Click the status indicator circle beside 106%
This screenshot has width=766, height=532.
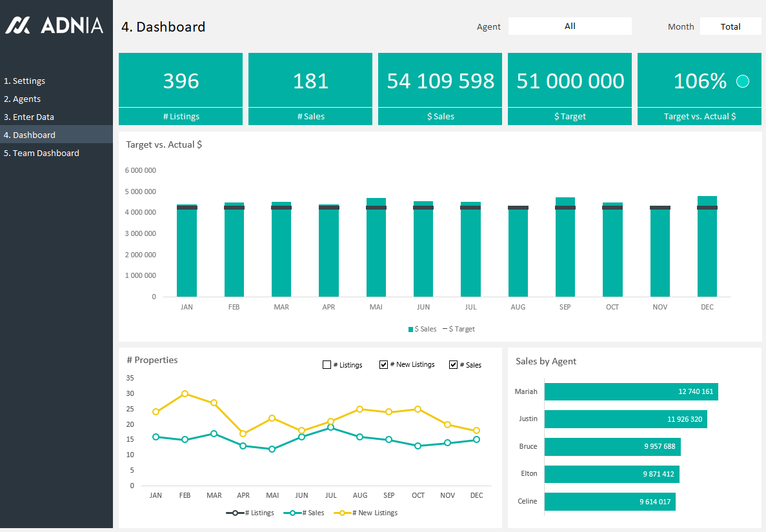(743, 81)
